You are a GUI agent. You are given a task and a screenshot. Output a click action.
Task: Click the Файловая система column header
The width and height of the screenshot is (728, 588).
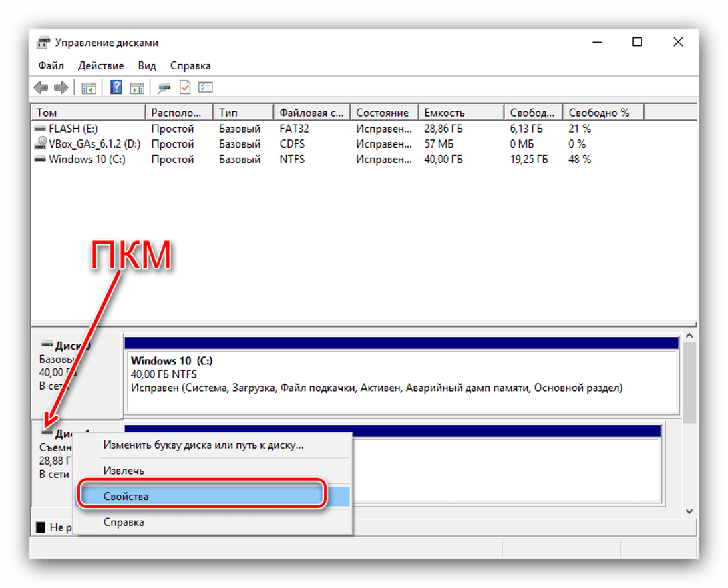(311, 113)
